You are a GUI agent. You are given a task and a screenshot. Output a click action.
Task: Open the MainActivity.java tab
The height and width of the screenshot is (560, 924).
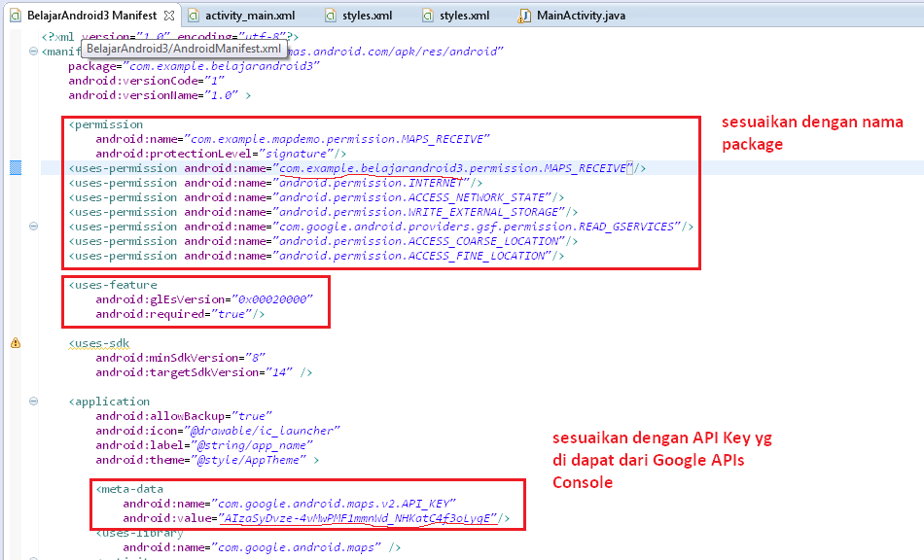coord(581,16)
